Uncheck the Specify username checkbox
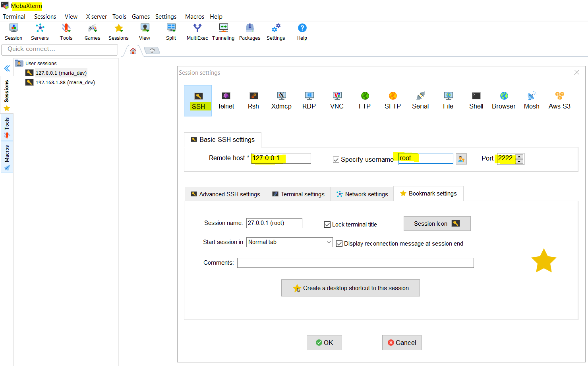The width and height of the screenshot is (588, 366). [336, 160]
